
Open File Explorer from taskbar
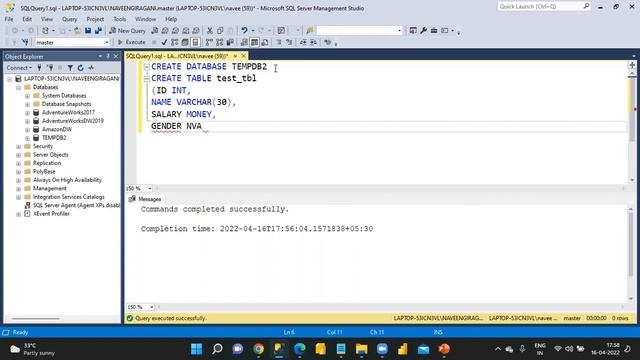(x=361, y=349)
